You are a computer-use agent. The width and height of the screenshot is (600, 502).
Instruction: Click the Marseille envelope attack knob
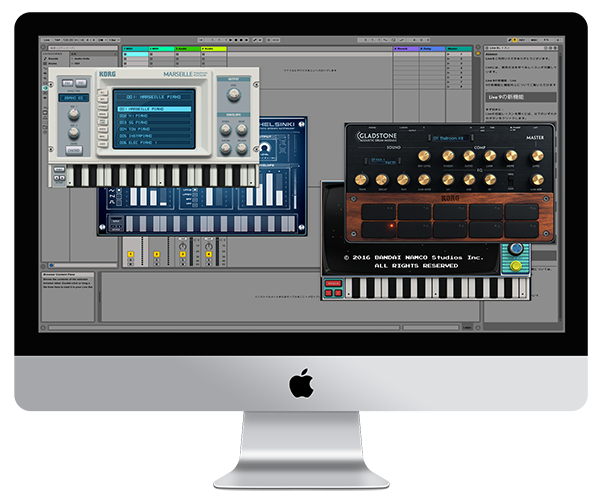pos(225,129)
